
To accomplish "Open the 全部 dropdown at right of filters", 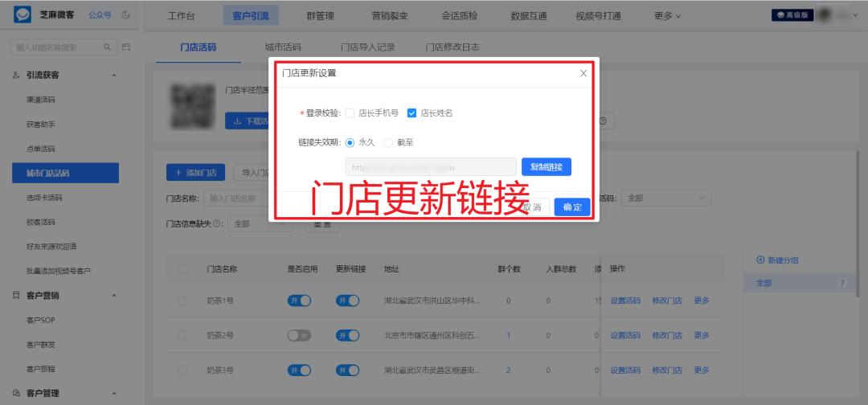I will point(666,198).
